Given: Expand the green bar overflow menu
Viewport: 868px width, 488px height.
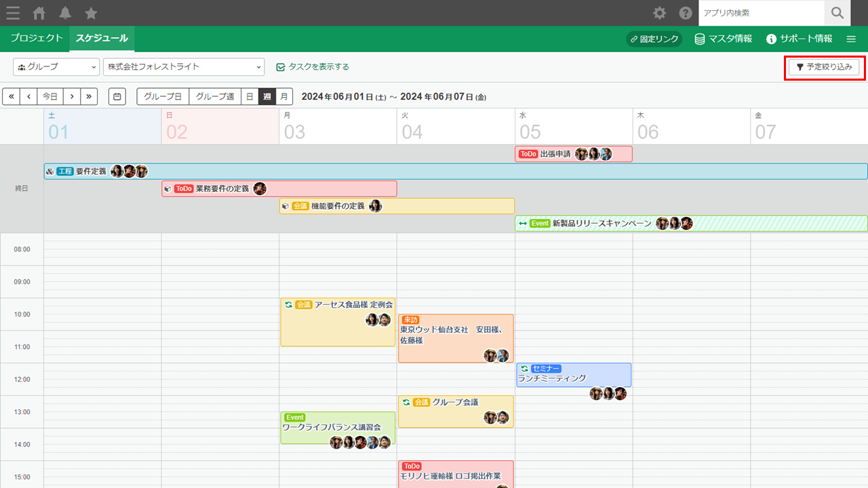Looking at the screenshot, I should [851, 39].
